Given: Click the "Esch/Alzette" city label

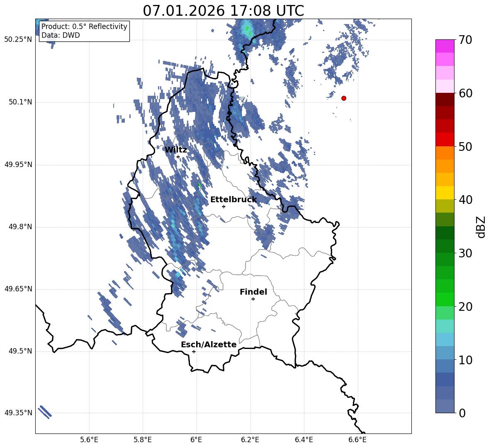Looking at the screenshot, I should 209,344.
